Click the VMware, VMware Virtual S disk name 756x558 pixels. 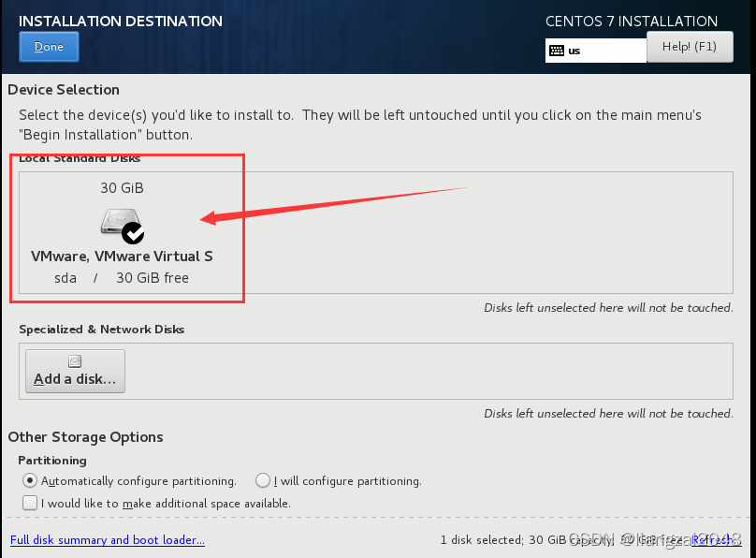point(122,257)
